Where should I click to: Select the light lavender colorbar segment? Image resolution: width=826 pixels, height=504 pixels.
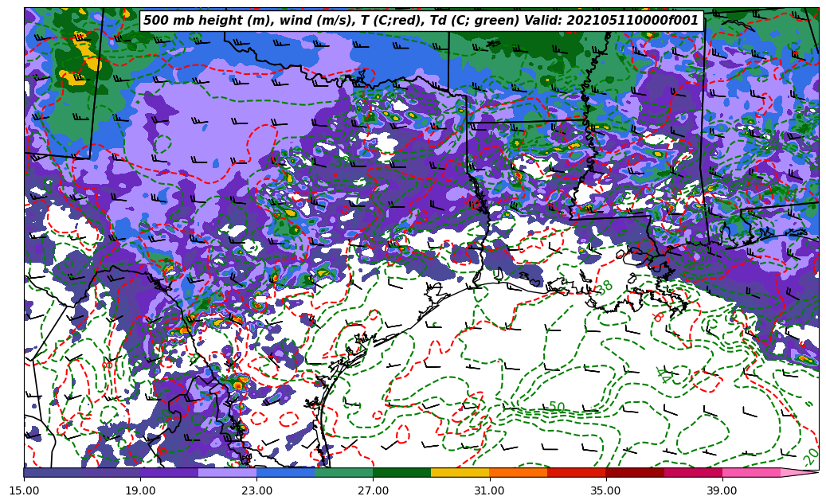227,472
